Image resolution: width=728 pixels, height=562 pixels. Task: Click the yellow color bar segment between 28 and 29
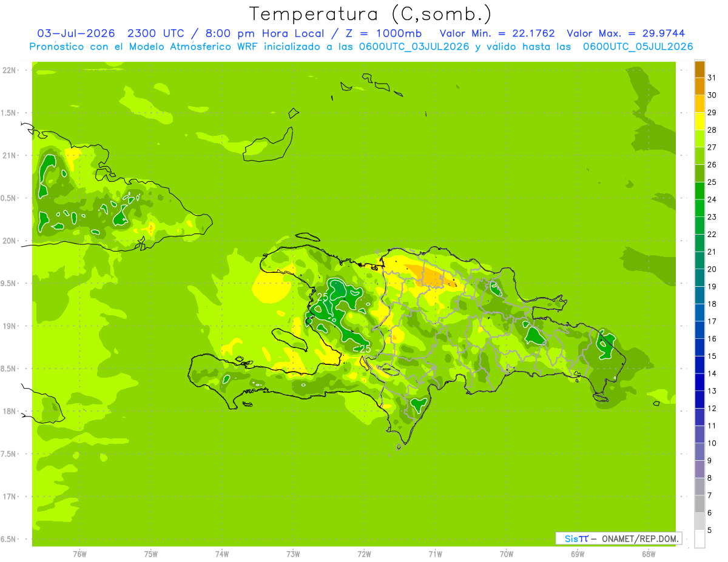(699, 121)
